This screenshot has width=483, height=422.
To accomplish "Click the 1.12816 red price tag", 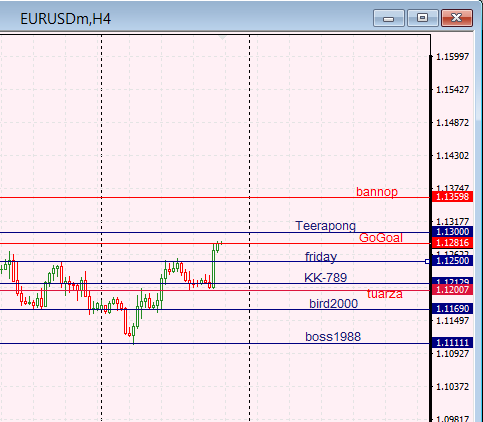I will pos(452,243).
